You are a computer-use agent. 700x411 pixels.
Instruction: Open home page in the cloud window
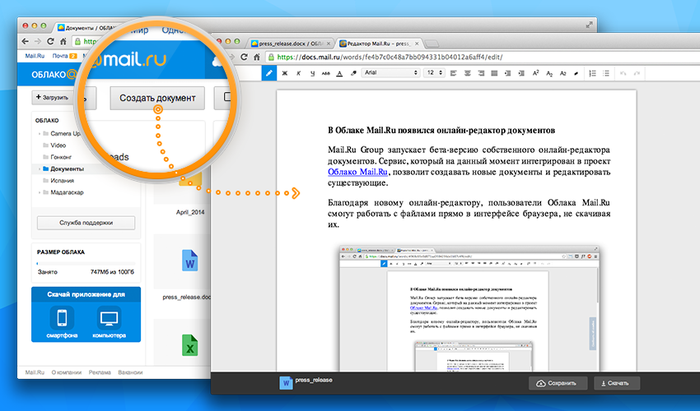(63, 42)
